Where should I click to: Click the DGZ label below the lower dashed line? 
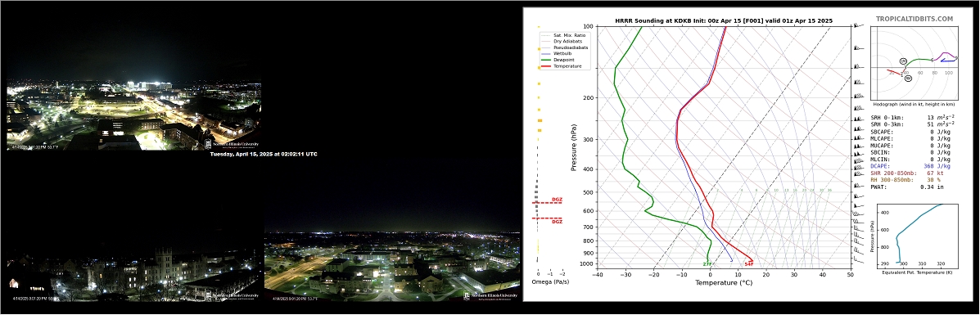557,222
